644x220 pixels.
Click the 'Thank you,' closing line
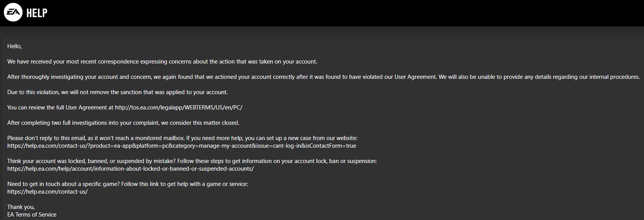pos(21,207)
